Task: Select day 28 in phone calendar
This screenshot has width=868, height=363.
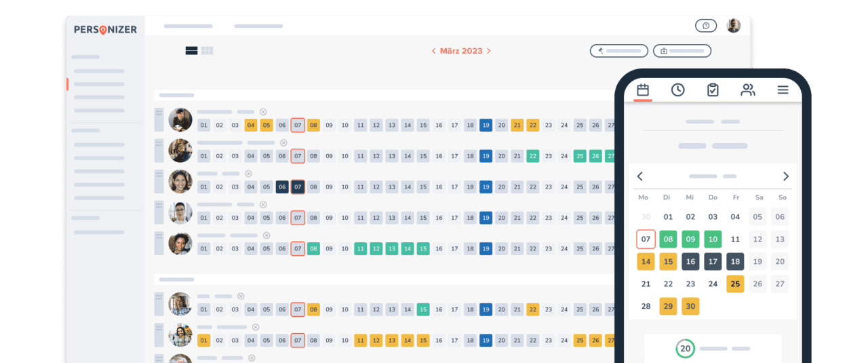Action: point(646,306)
